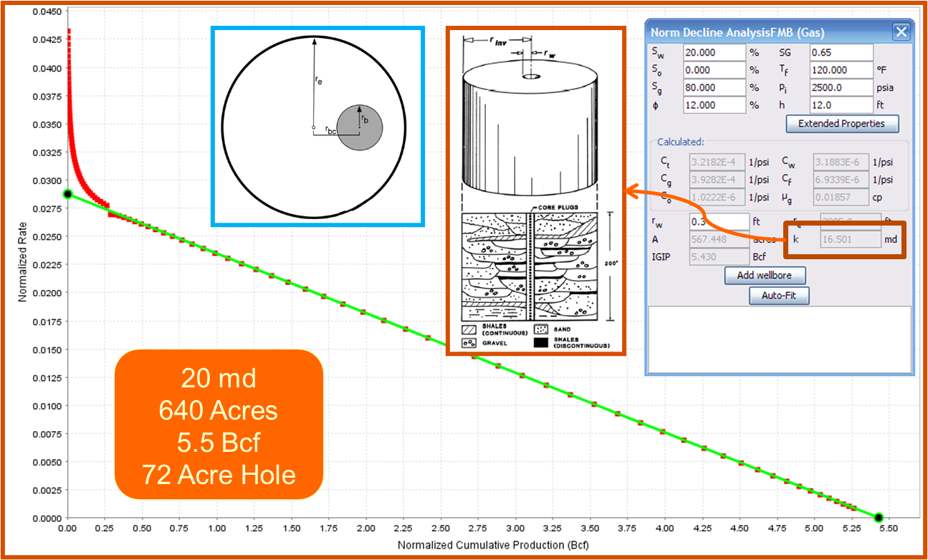The image size is (928, 560).
Task: Click the porosity field showing 12.000
Action: click(718, 105)
